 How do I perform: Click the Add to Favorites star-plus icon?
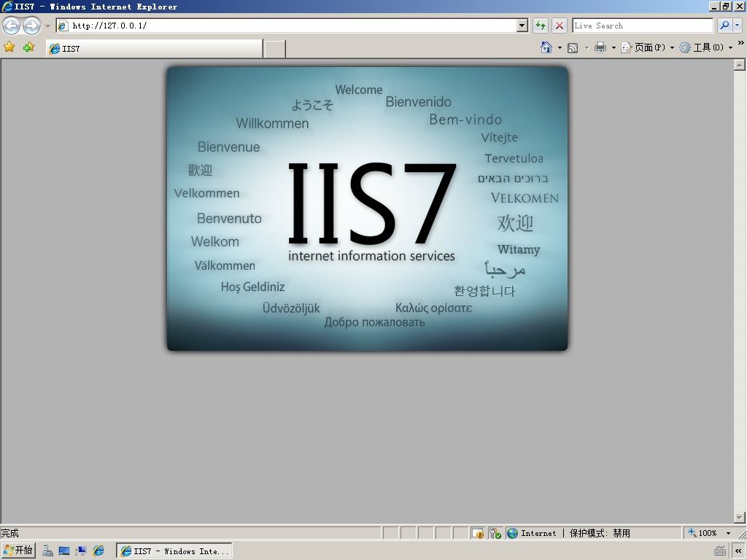28,47
